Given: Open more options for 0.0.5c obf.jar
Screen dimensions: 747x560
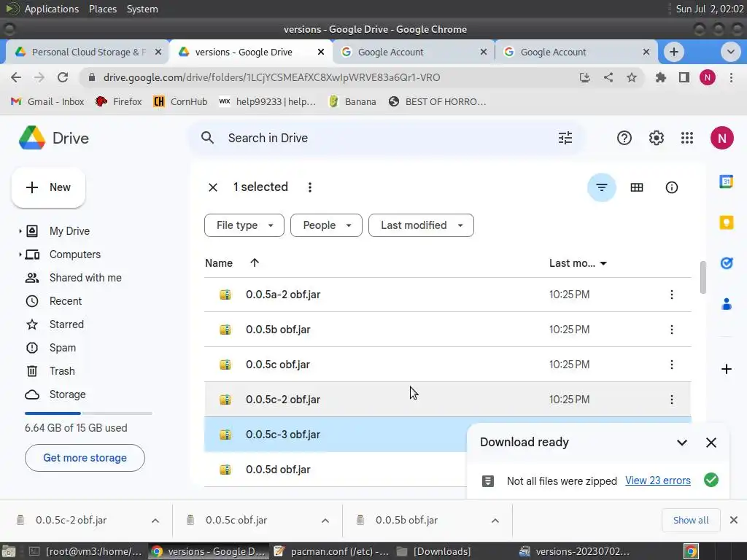Looking at the screenshot, I should (672, 365).
